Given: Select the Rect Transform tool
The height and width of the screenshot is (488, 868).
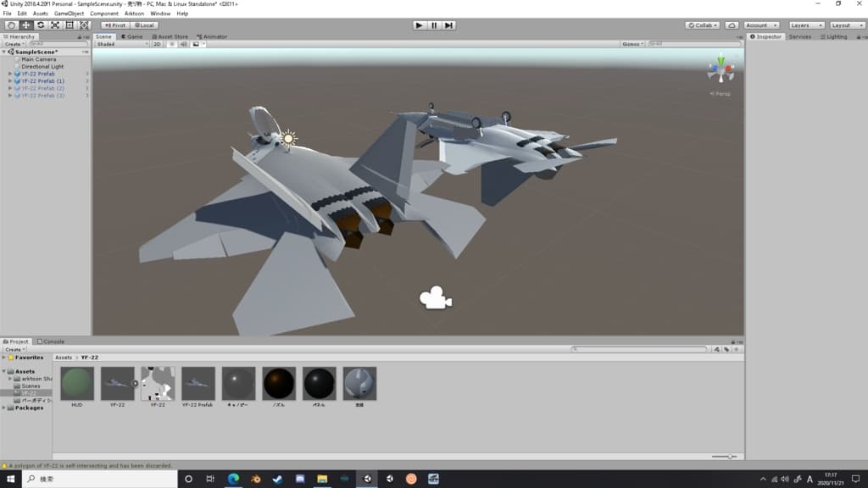Looking at the screenshot, I should pyautogui.click(x=70, y=25).
